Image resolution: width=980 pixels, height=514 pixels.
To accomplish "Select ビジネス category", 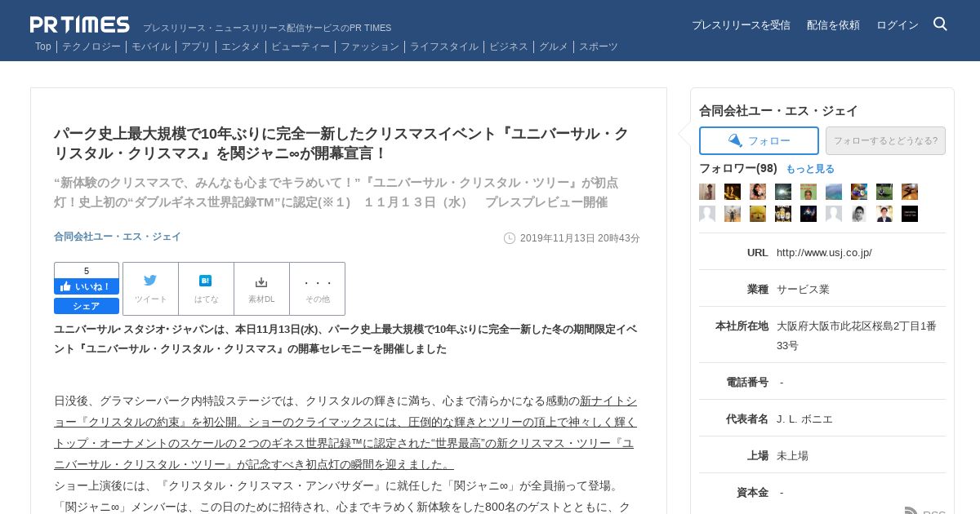I will click(509, 47).
